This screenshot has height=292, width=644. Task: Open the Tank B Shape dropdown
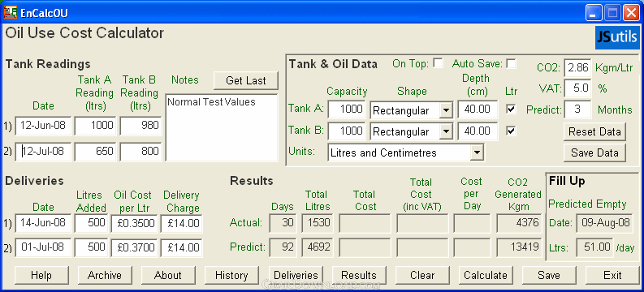pos(446,131)
